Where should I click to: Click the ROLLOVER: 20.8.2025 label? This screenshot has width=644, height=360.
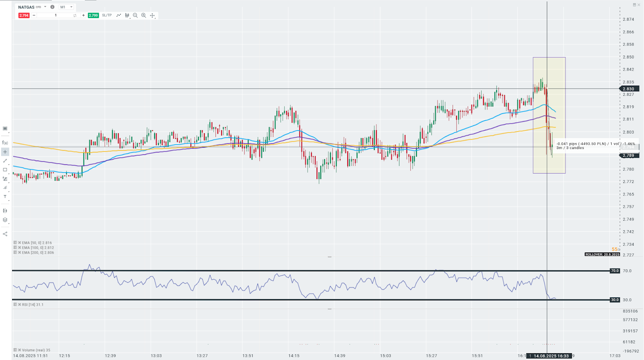[602, 254]
